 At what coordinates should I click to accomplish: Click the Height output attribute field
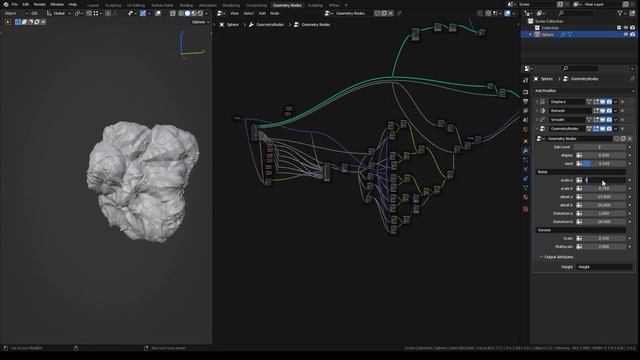(604, 267)
